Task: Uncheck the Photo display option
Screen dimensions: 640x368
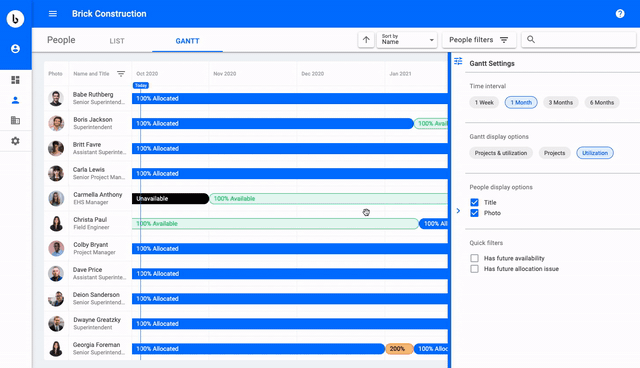Action: click(x=474, y=213)
